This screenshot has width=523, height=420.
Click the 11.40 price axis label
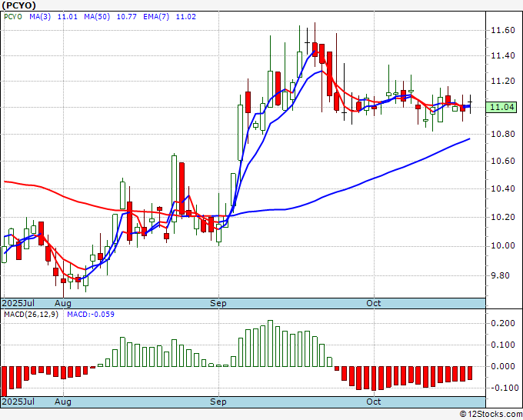pos(503,55)
